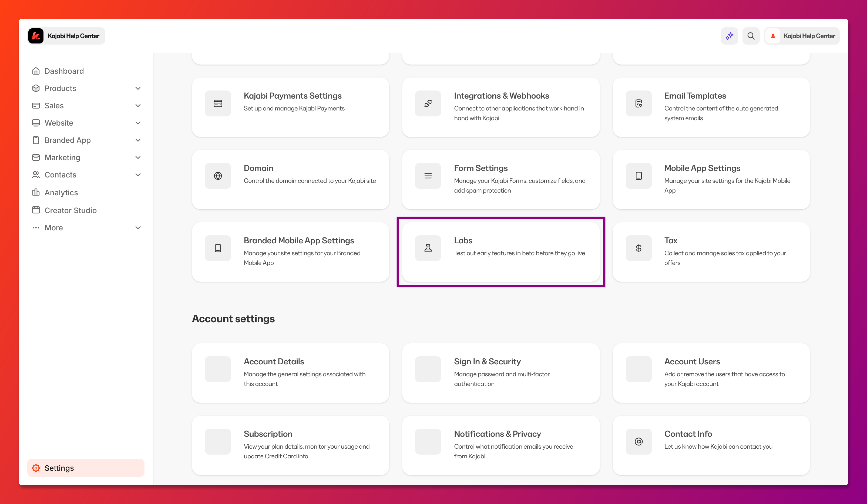
Task: Open the Labs settings card title
Action: click(x=463, y=240)
